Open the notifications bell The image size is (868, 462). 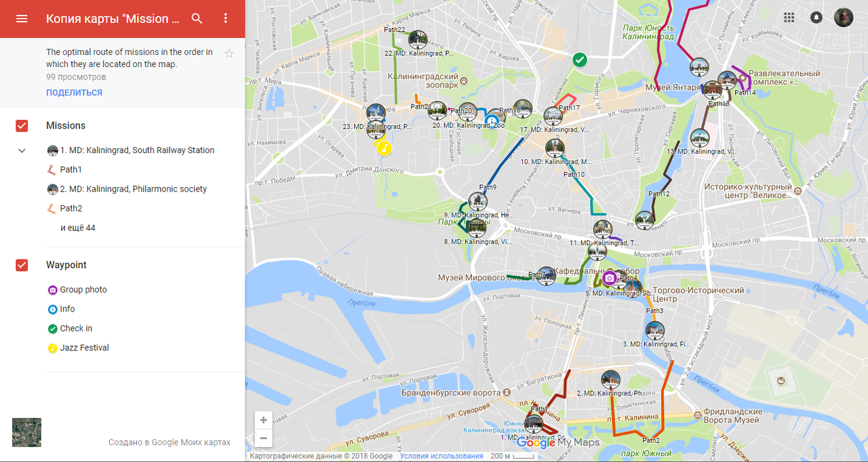(x=816, y=18)
